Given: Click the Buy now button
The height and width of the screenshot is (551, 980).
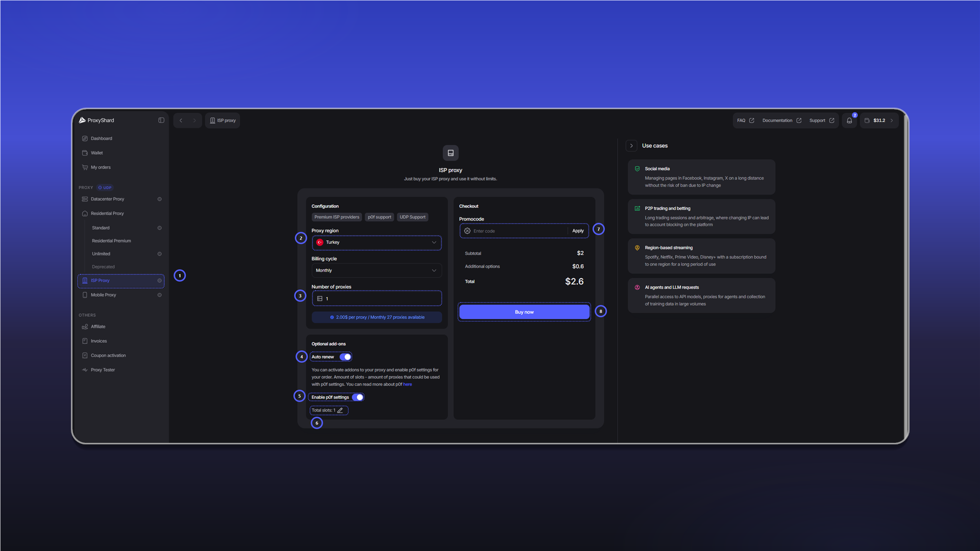Looking at the screenshot, I should [524, 312].
